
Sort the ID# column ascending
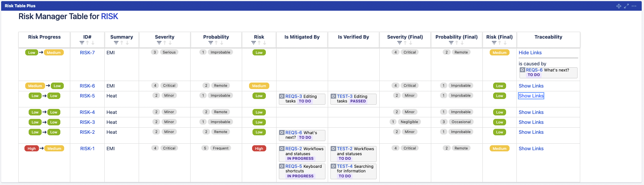coord(87,43)
